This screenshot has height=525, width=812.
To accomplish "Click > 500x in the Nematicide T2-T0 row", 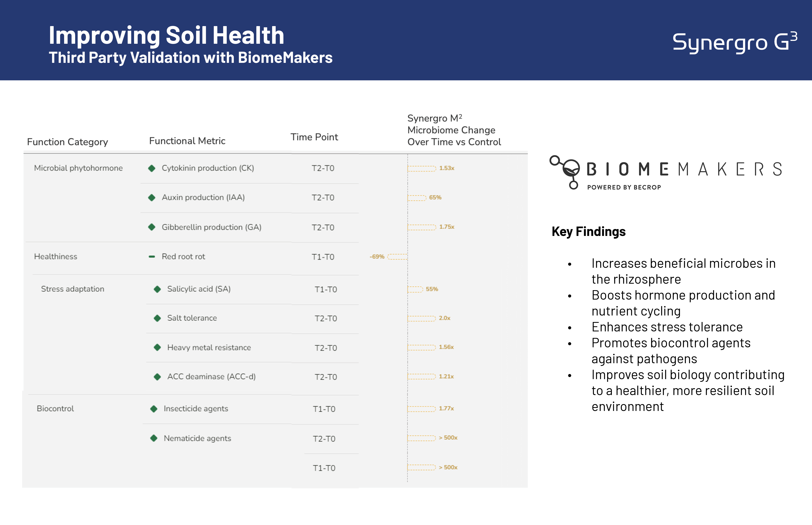I will 448,438.
